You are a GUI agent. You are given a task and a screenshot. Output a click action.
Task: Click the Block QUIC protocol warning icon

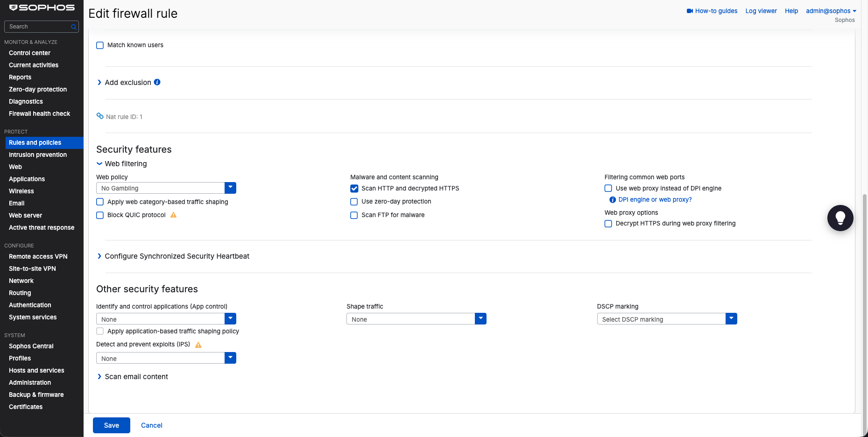coord(173,215)
